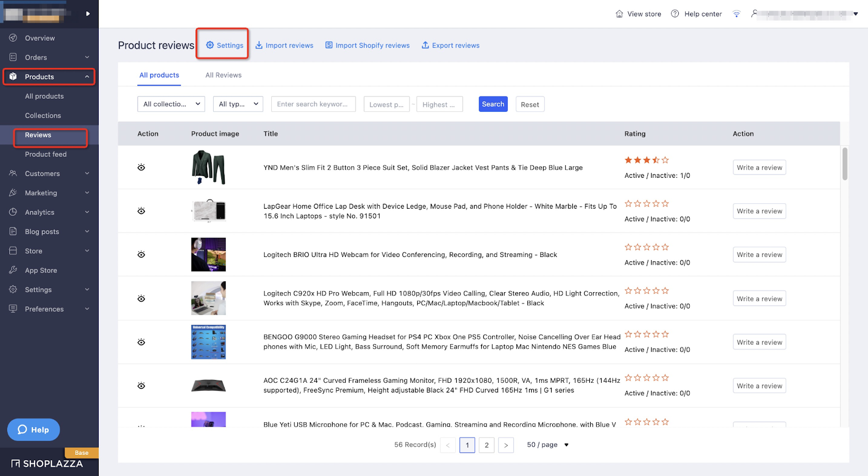Click the App Store wrench icon

[13, 270]
